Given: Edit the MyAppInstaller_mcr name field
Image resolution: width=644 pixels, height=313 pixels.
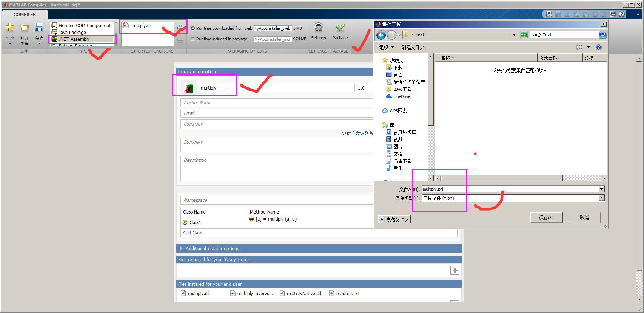Looking at the screenshot, I should coord(273,39).
